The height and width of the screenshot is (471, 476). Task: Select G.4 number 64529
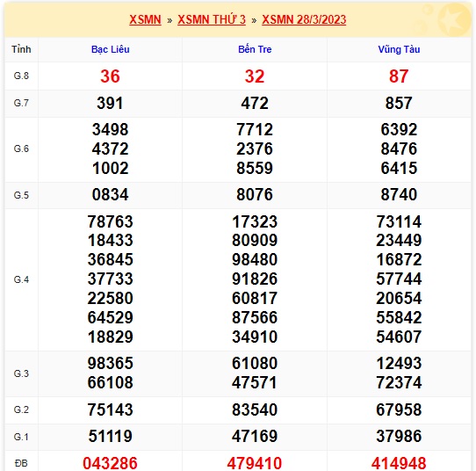110,317
